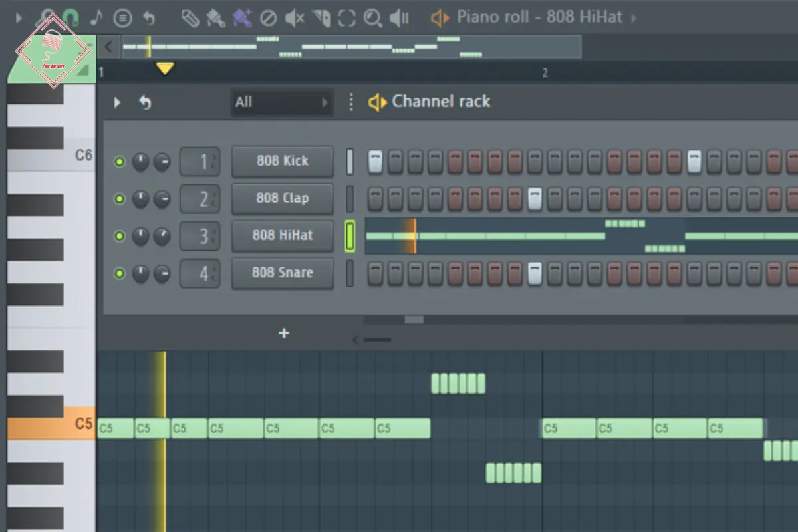Screen dimensions: 798x532
Task: Enable the first step of 808 Clap
Action: click(x=376, y=198)
